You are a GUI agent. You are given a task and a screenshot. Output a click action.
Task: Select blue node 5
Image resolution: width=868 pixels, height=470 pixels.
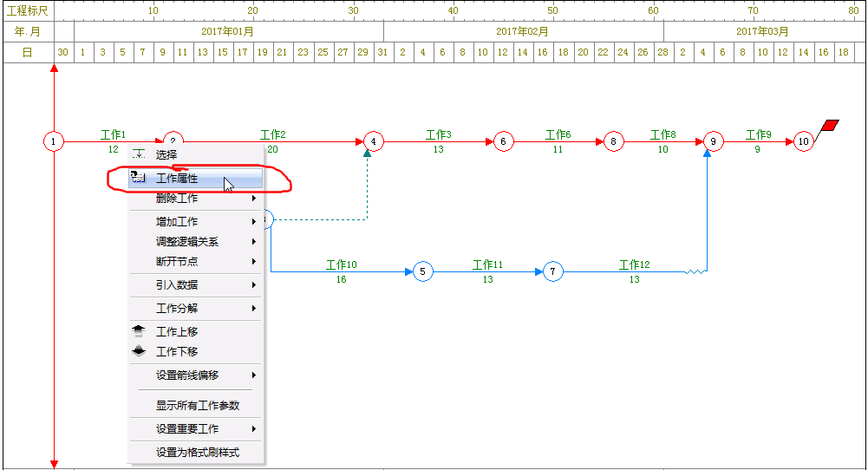tap(423, 271)
